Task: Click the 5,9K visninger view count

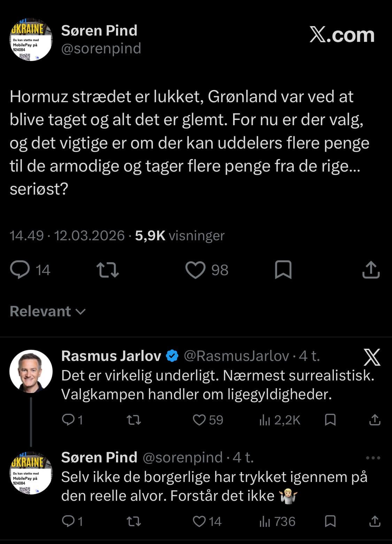Action: coord(180,236)
